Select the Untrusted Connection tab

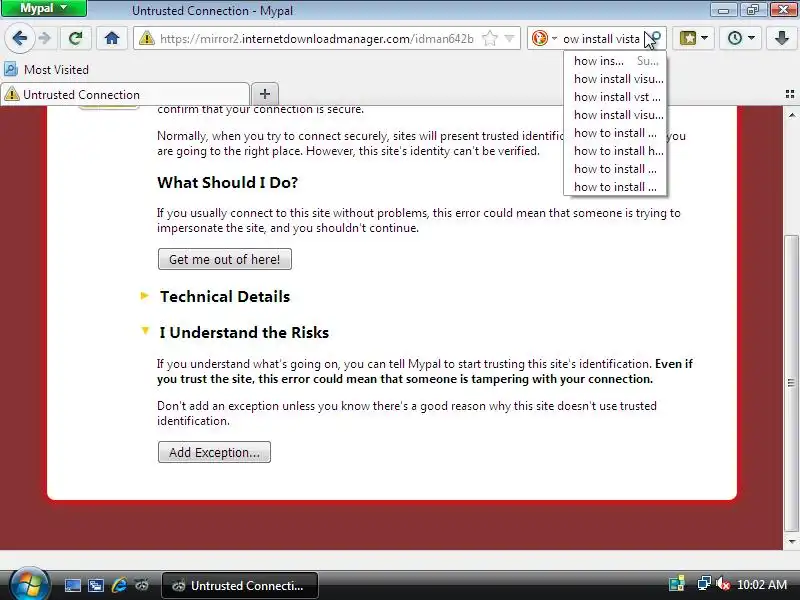coord(125,94)
